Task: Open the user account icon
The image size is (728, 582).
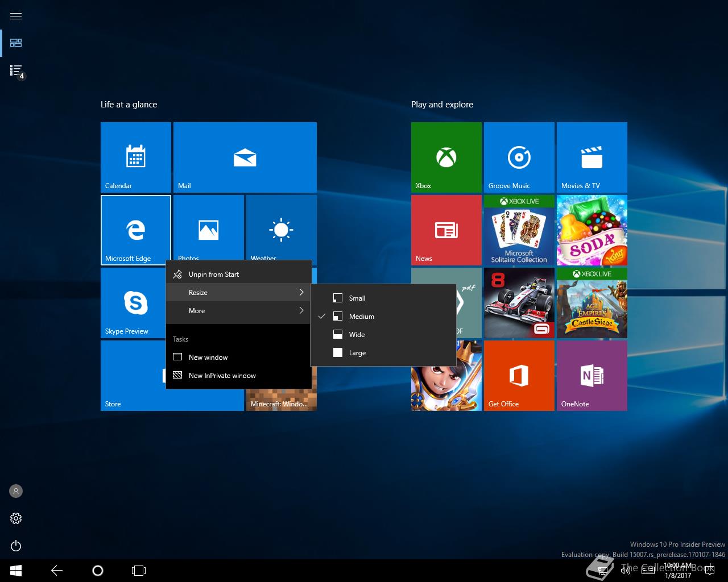Action: point(16,491)
